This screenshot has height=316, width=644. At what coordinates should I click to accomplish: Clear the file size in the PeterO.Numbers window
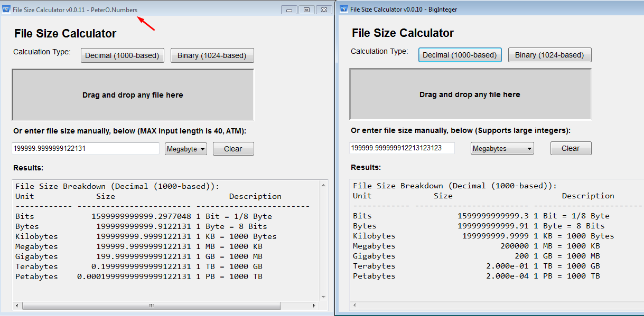point(233,149)
